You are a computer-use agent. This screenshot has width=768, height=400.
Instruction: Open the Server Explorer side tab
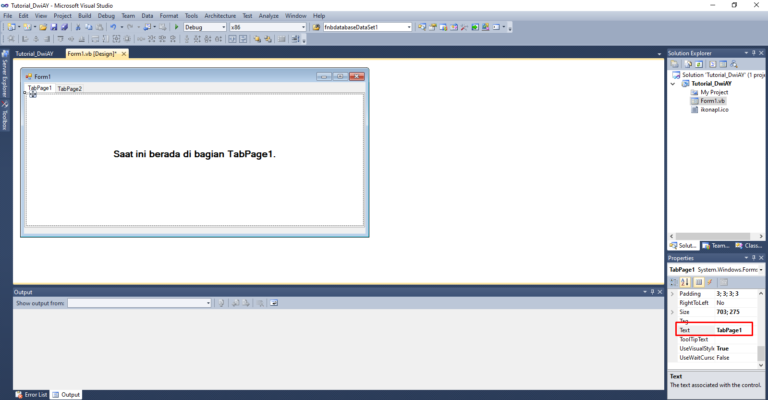click(x=5, y=74)
